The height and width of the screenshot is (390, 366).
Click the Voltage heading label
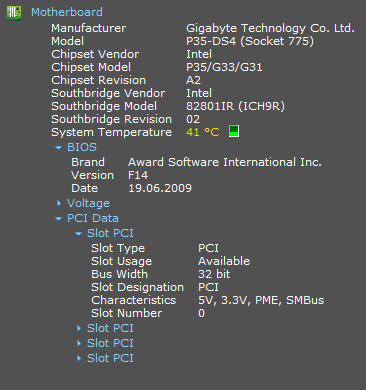tap(88, 203)
